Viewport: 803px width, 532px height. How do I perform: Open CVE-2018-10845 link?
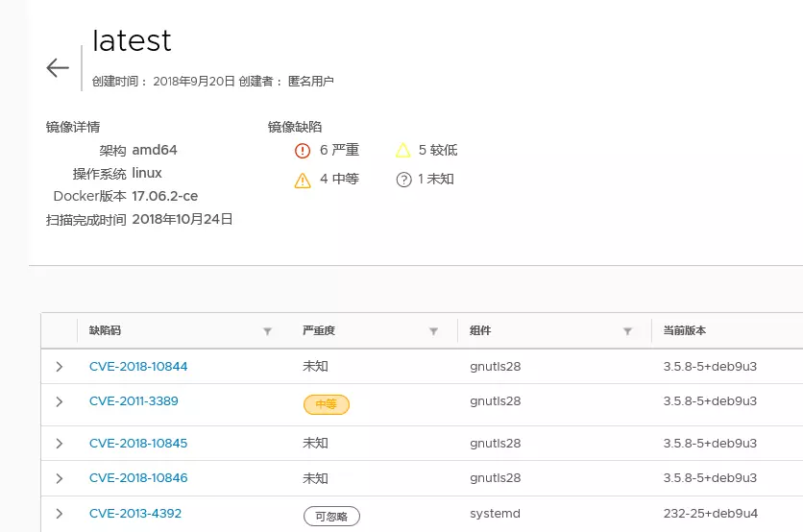click(138, 444)
